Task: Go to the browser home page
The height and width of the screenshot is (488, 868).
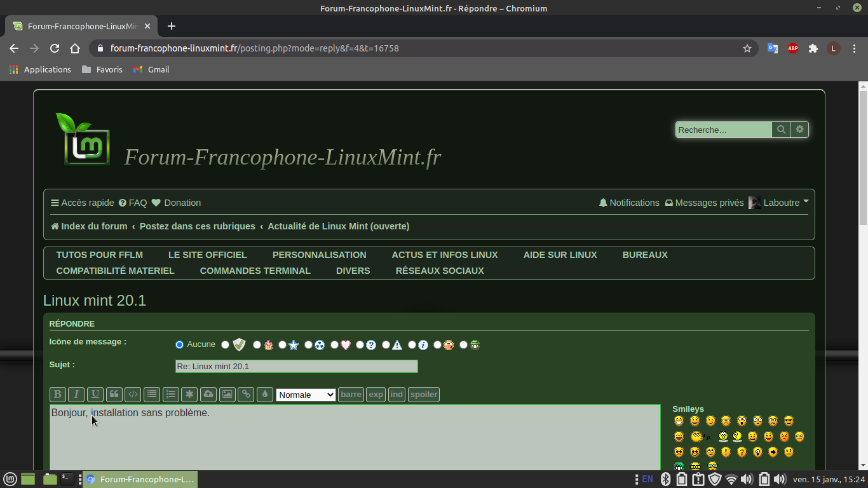Action: click(75, 48)
